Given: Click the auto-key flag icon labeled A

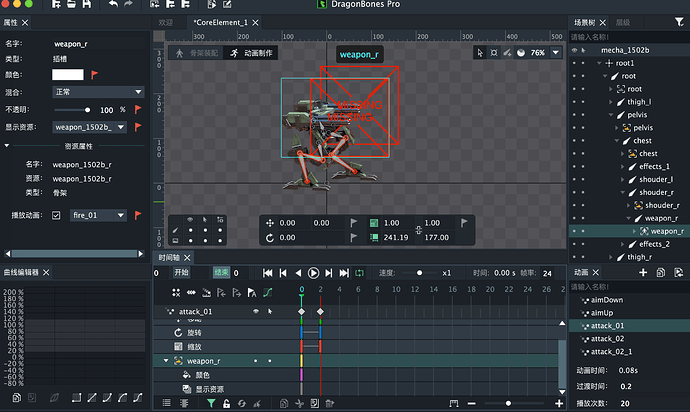Looking at the screenshot, I should pyautogui.click(x=252, y=293).
